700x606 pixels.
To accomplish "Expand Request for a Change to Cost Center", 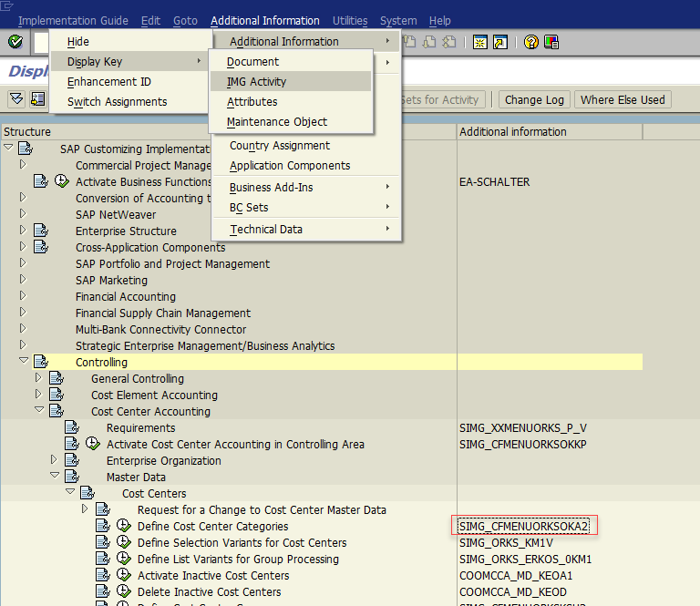I will click(85, 508).
